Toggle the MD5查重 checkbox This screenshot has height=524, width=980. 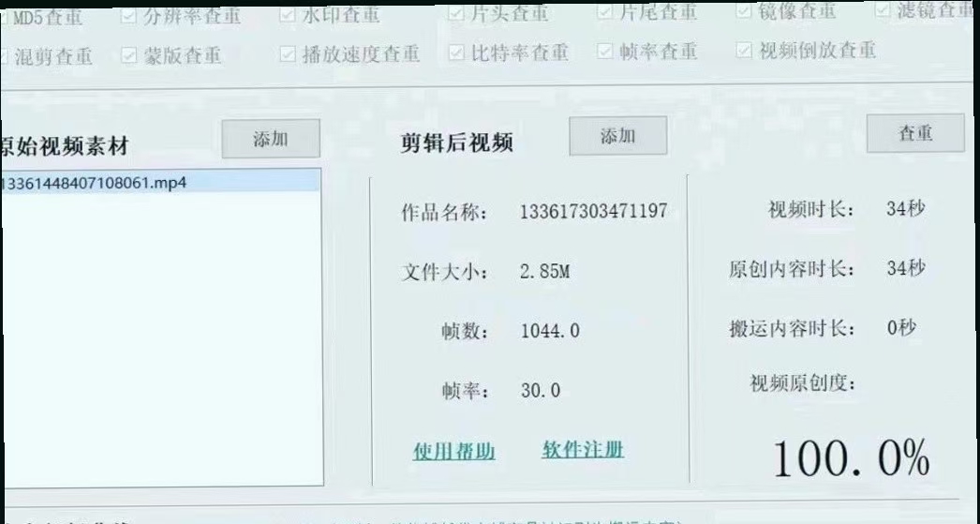click(x=3, y=19)
